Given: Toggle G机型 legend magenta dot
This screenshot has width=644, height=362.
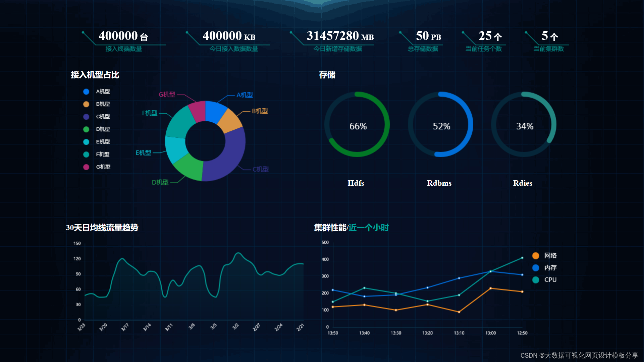Looking at the screenshot, I should [x=86, y=167].
